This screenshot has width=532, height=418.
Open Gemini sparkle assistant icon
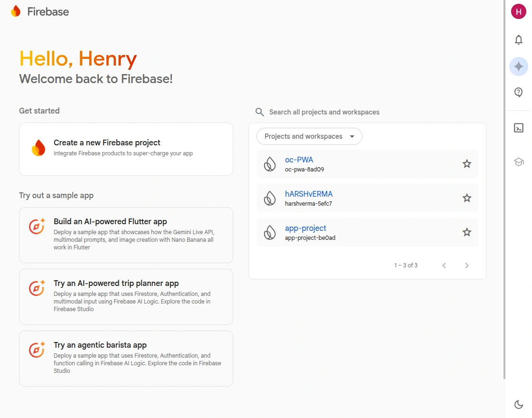[x=518, y=66]
